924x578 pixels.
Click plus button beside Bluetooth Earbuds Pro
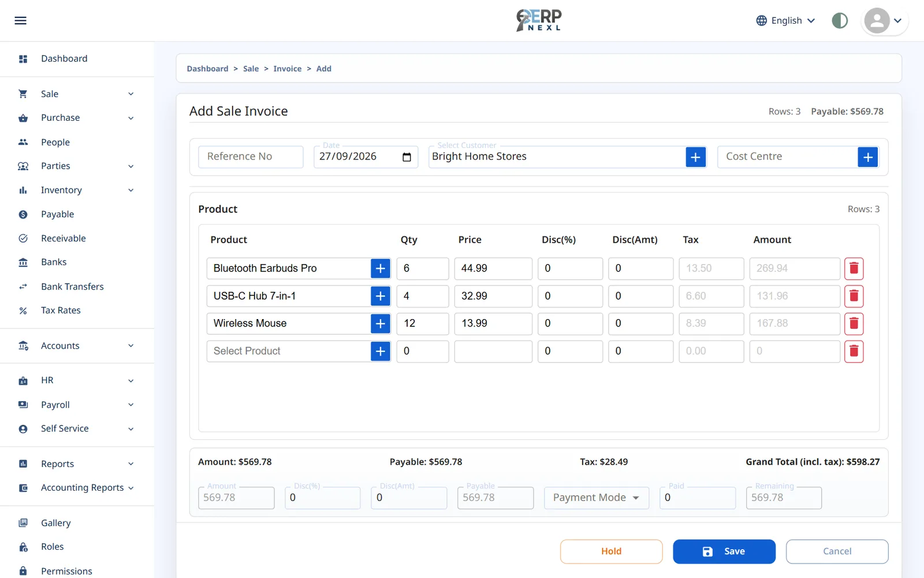click(x=381, y=269)
